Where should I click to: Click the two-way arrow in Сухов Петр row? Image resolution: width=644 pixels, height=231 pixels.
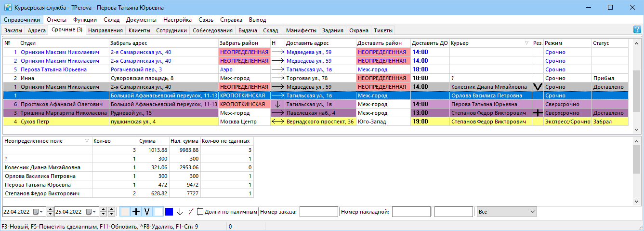pos(277,122)
